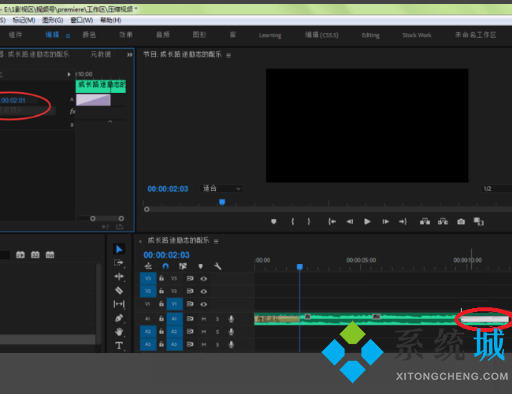Toggle lock on track V3
The height and width of the screenshot is (394, 513).
pyautogui.click(x=161, y=278)
